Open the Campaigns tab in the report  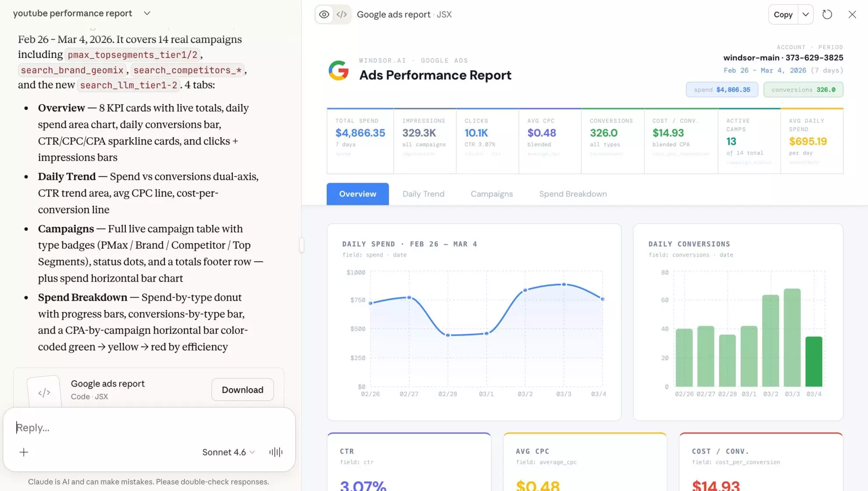coord(491,194)
